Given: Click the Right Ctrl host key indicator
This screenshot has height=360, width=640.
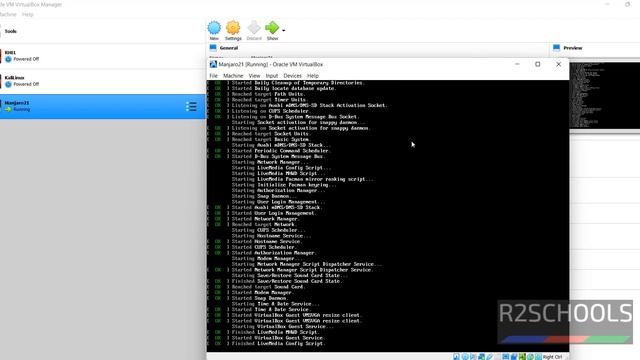Looking at the screenshot, I should (552, 357).
